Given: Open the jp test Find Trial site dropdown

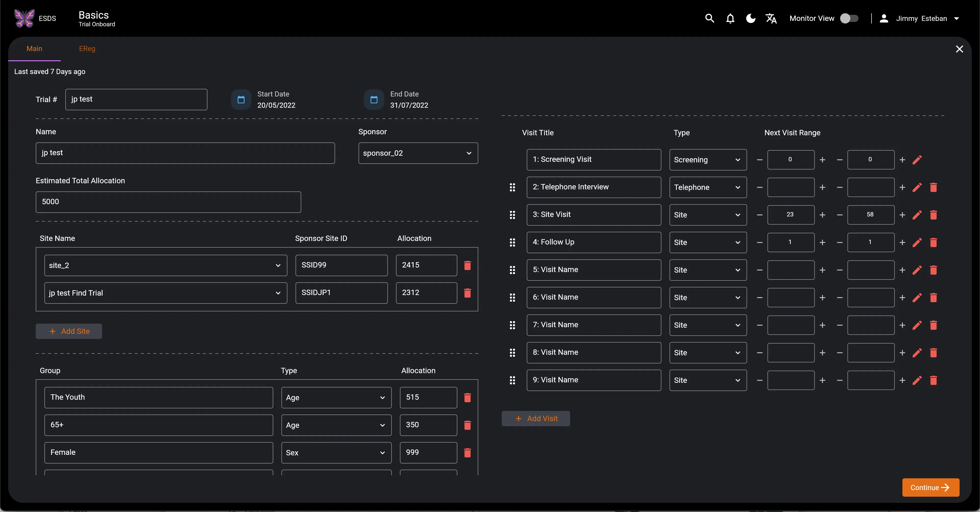Looking at the screenshot, I should pyautogui.click(x=165, y=293).
